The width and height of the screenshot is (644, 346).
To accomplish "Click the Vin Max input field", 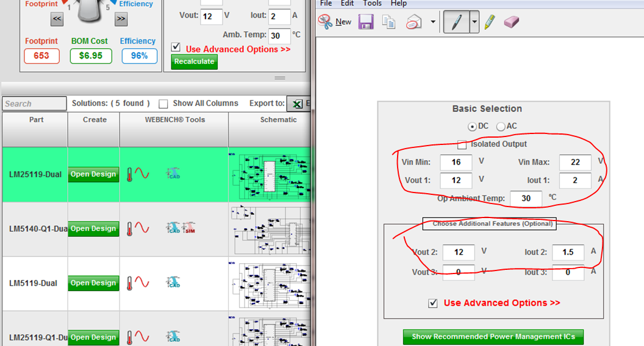I will coord(575,162).
